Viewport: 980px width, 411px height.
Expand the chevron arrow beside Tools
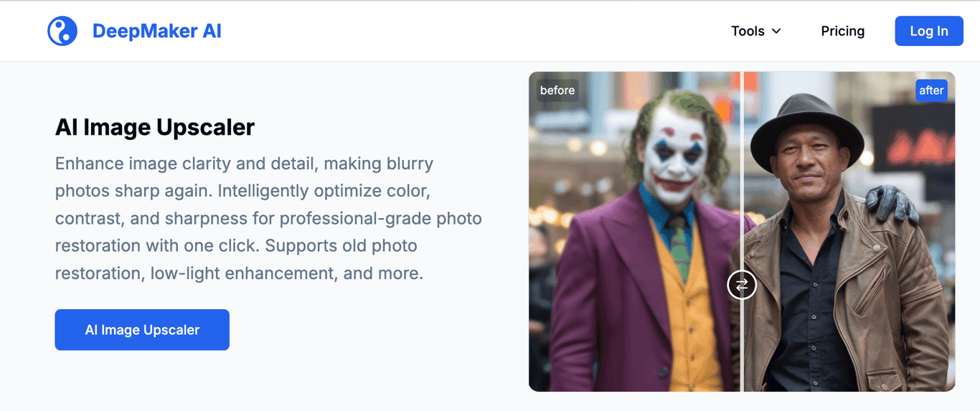click(776, 32)
